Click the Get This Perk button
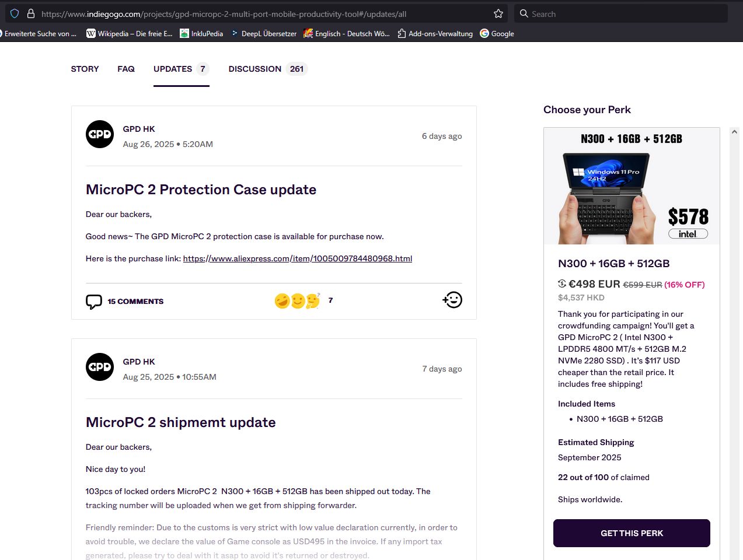 tap(632, 533)
